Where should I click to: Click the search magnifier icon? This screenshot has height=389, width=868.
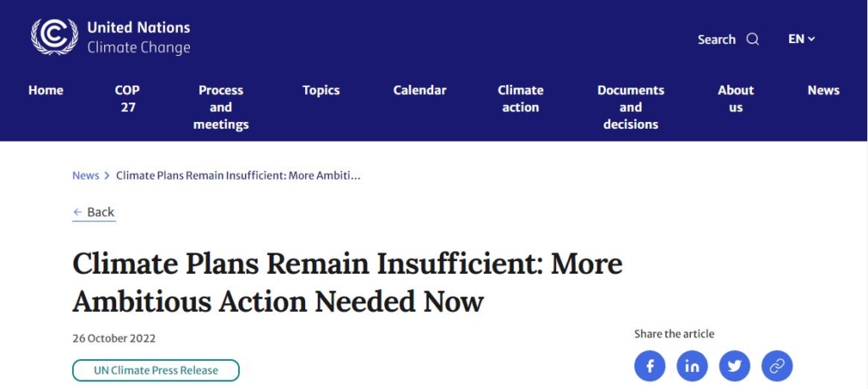(753, 40)
